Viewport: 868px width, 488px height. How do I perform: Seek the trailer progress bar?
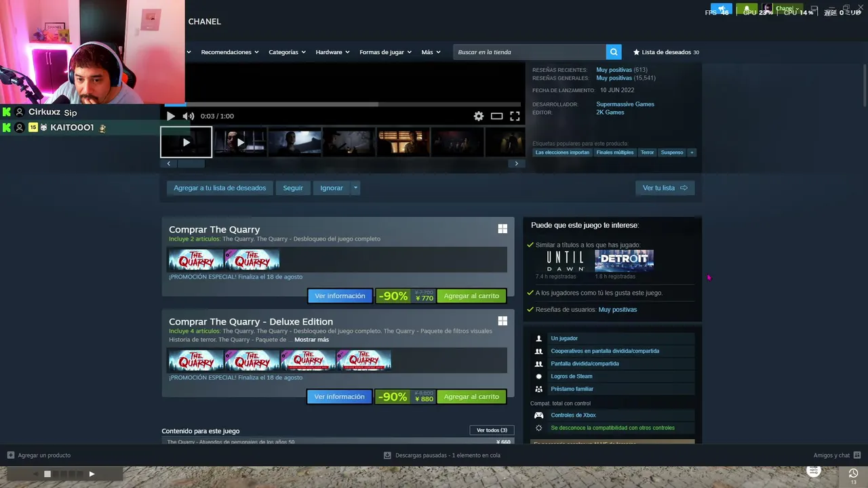coord(342,104)
